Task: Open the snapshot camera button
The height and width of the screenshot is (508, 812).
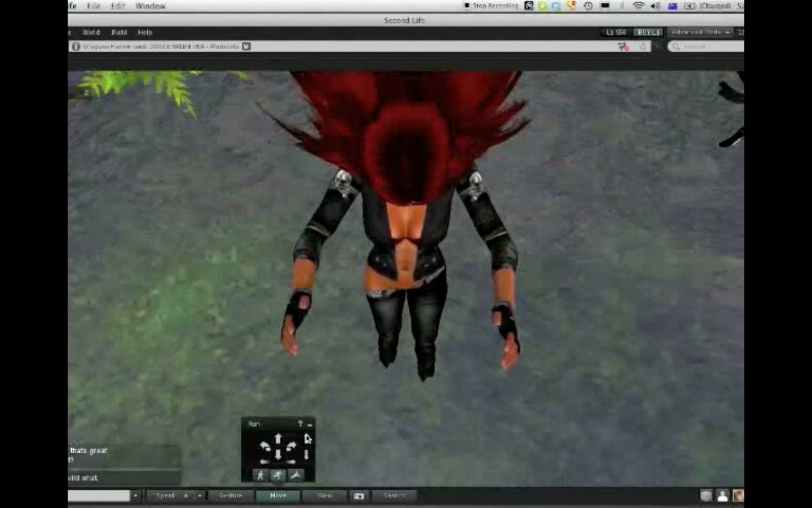Action: coord(359,496)
